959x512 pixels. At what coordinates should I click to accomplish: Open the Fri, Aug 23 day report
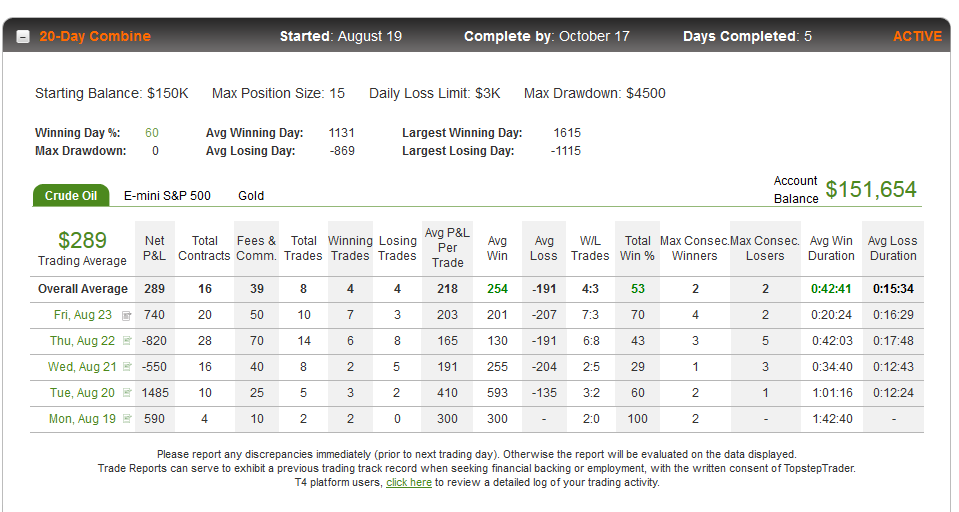click(x=83, y=315)
